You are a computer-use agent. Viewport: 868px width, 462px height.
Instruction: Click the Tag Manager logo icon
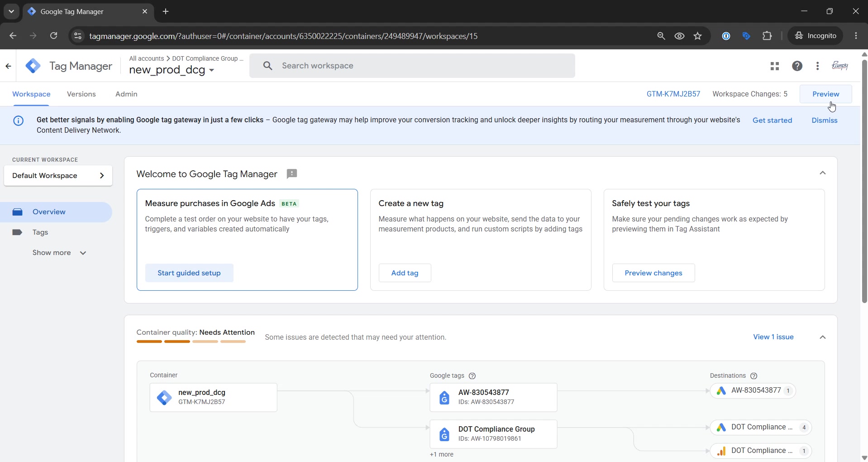(x=33, y=66)
